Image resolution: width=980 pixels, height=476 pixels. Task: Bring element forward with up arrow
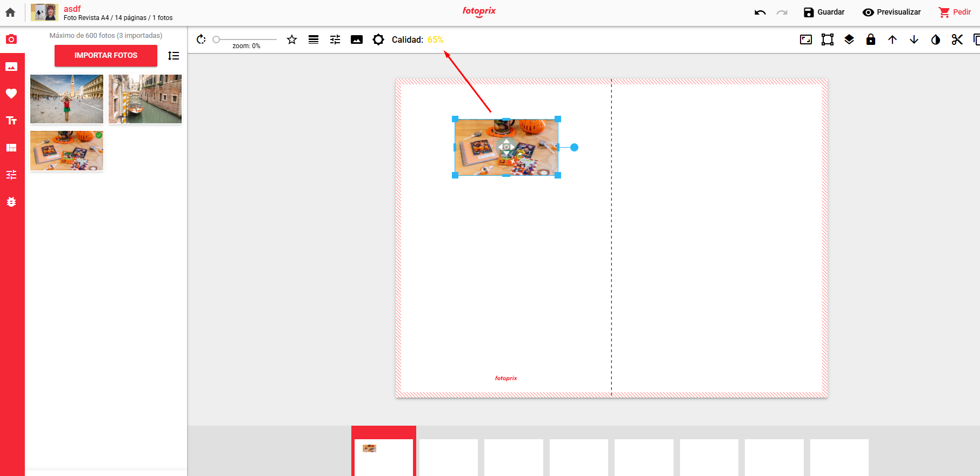point(892,39)
